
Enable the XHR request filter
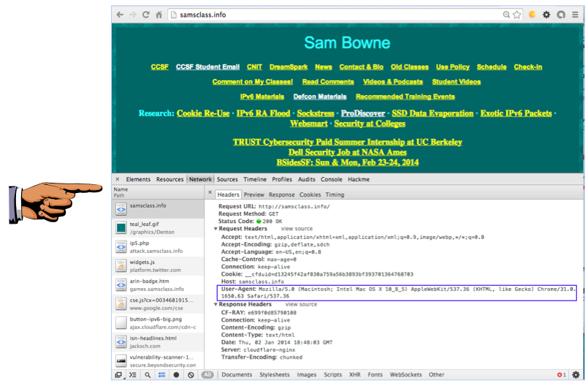tap(354, 375)
